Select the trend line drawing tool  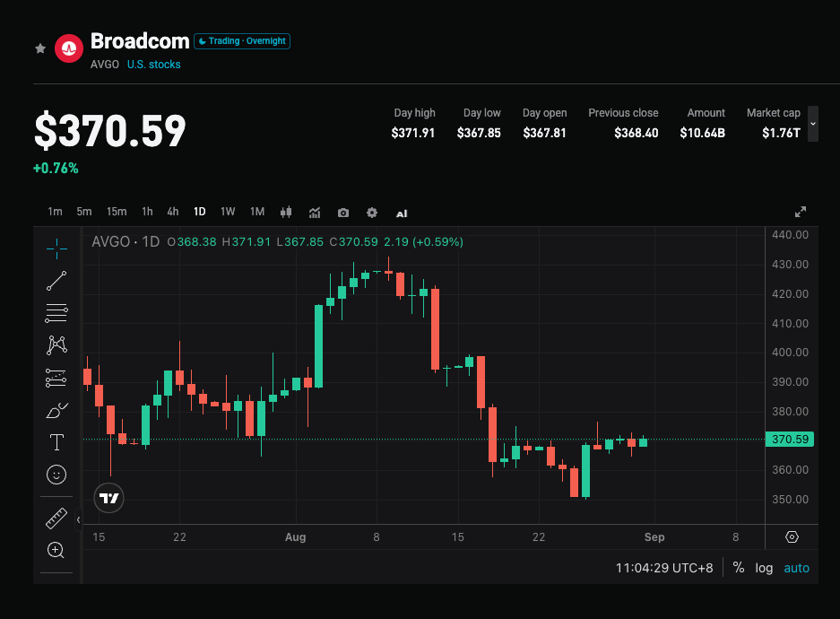coord(56,281)
